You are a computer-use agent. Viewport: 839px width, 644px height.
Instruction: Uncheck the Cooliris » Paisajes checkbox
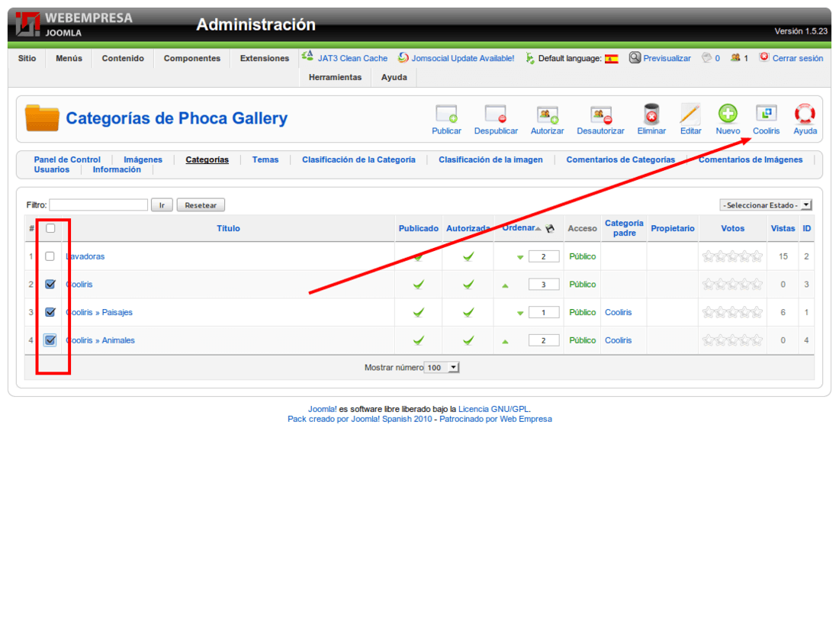(50, 312)
